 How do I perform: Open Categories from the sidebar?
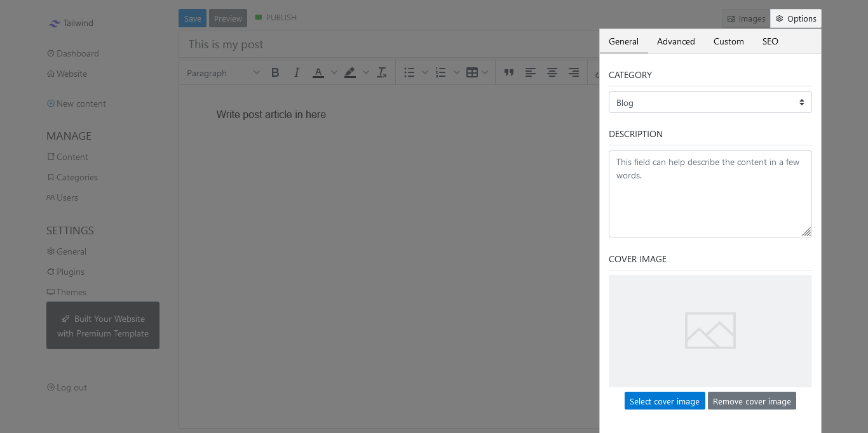point(72,177)
